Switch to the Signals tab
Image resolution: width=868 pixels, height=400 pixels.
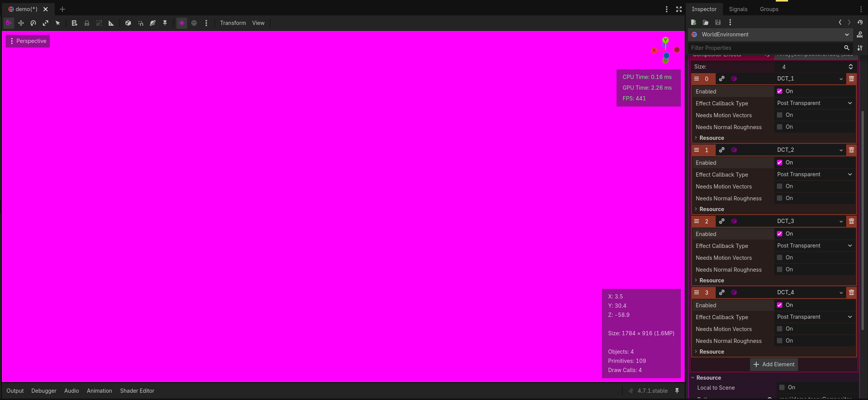[738, 9]
